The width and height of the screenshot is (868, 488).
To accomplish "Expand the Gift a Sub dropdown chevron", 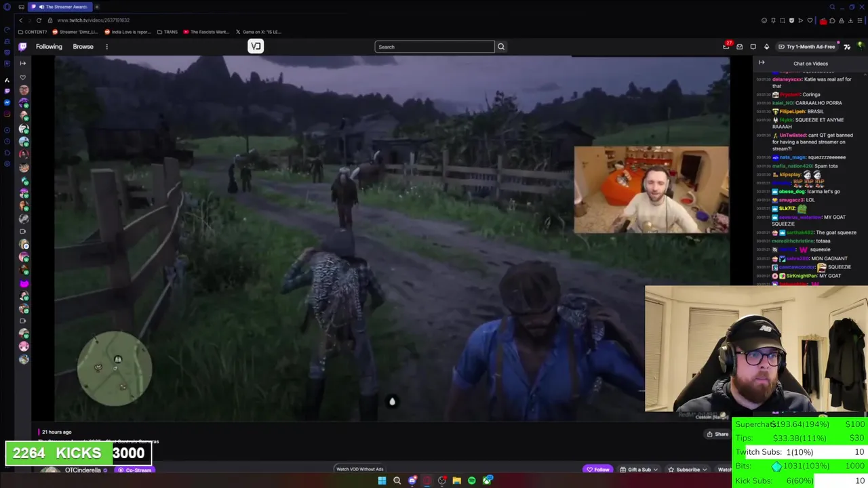I will (656, 469).
